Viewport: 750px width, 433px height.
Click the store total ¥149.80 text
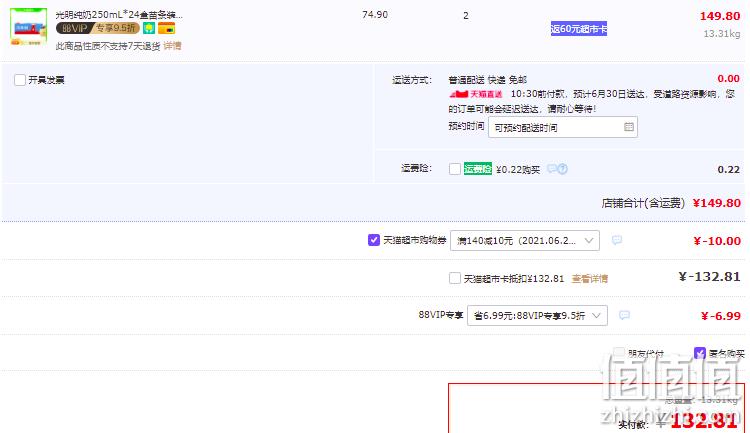717,203
